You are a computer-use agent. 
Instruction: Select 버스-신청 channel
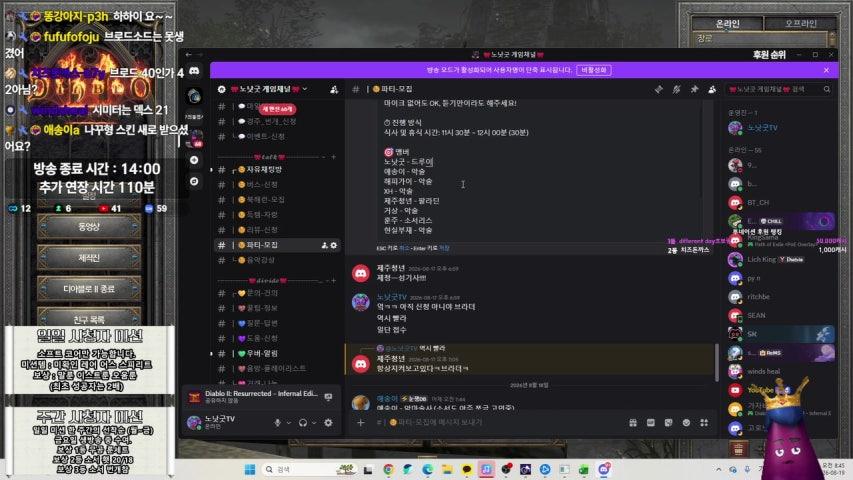click(x=278, y=185)
